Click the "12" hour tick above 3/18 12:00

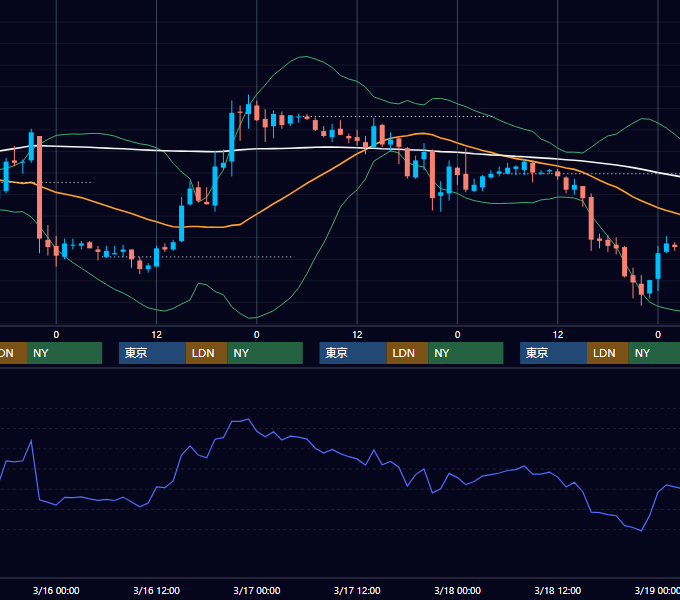[x=558, y=335]
